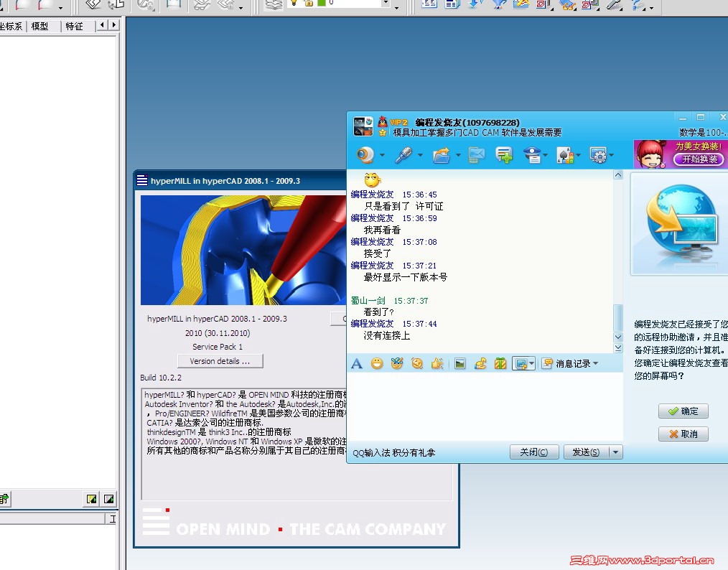Screen dimensions: 728x570
Task: Open the police report icon in QQ
Action: pos(532,155)
